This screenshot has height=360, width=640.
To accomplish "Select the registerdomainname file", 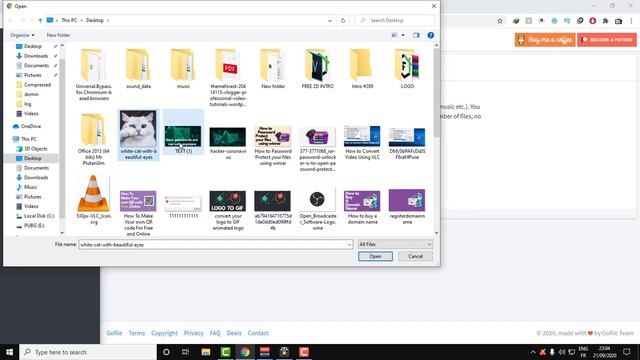I will pos(407,207).
